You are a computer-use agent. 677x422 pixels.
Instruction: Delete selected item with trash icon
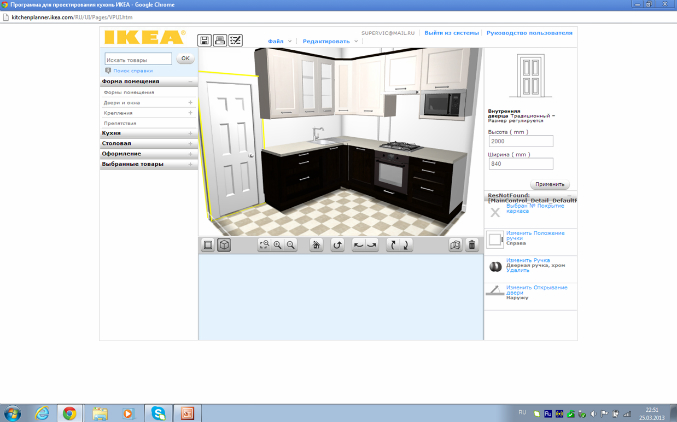[x=472, y=245]
